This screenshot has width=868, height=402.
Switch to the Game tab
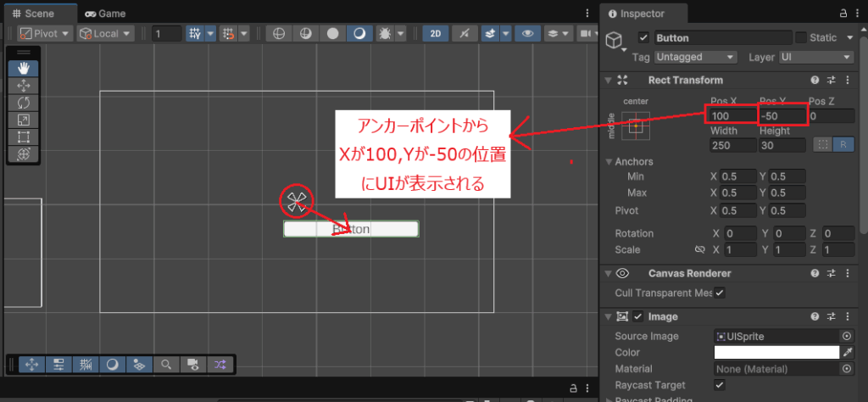click(x=105, y=14)
